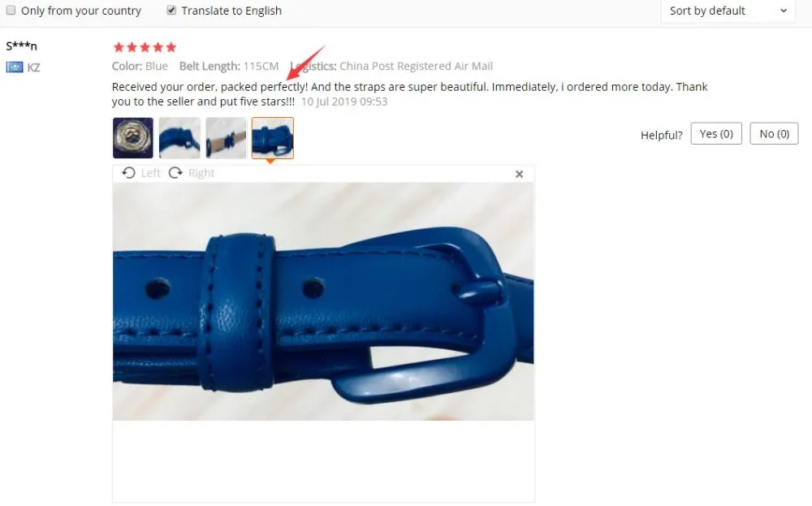Click the Left rotate text label

151,173
